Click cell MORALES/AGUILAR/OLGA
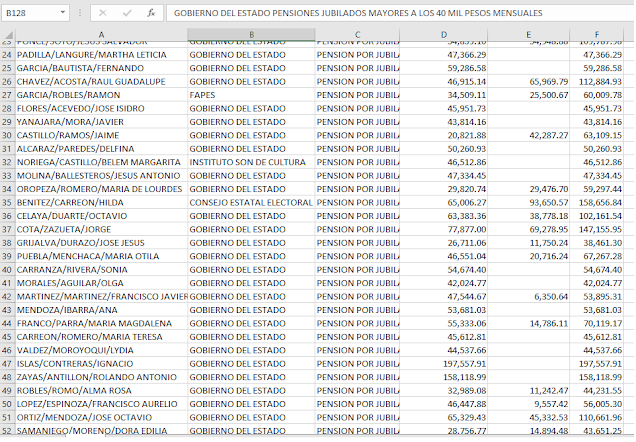This screenshot has height=442, width=636. click(101, 283)
